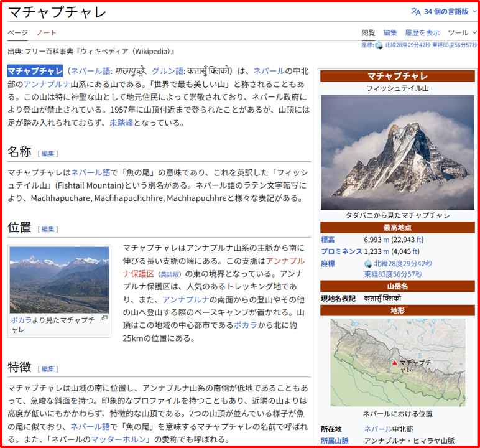Click the translate icon beside 34個の言語版

[x=415, y=11]
